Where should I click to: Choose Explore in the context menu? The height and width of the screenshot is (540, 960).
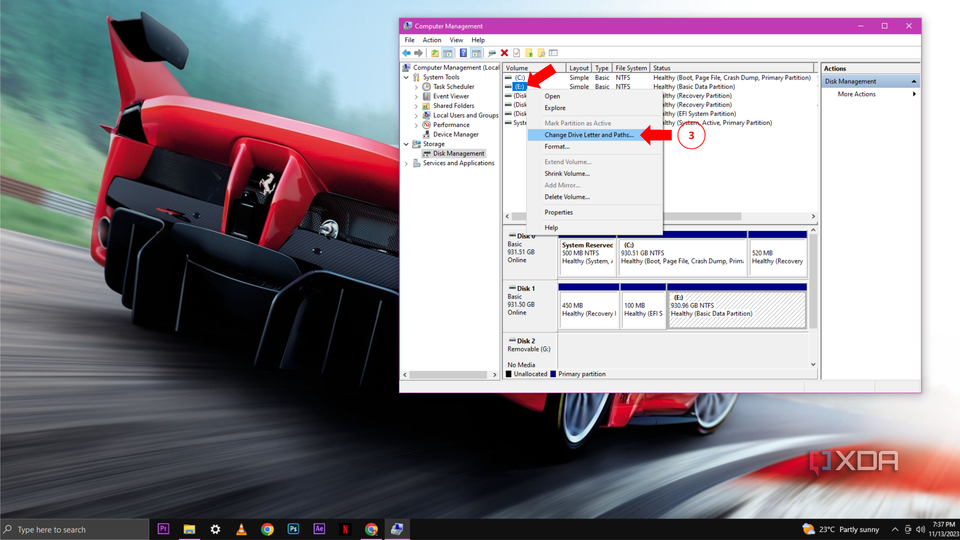pyautogui.click(x=594, y=108)
